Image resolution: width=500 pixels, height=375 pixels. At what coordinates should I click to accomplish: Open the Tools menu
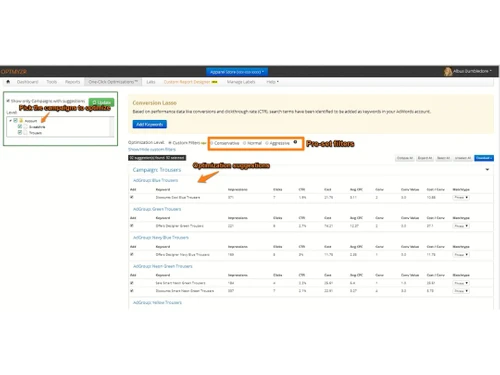[x=52, y=82]
